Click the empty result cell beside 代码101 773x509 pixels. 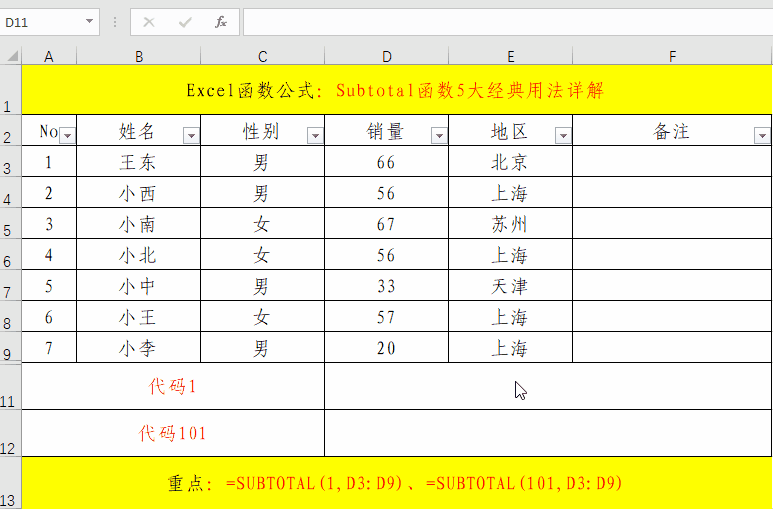click(x=548, y=434)
